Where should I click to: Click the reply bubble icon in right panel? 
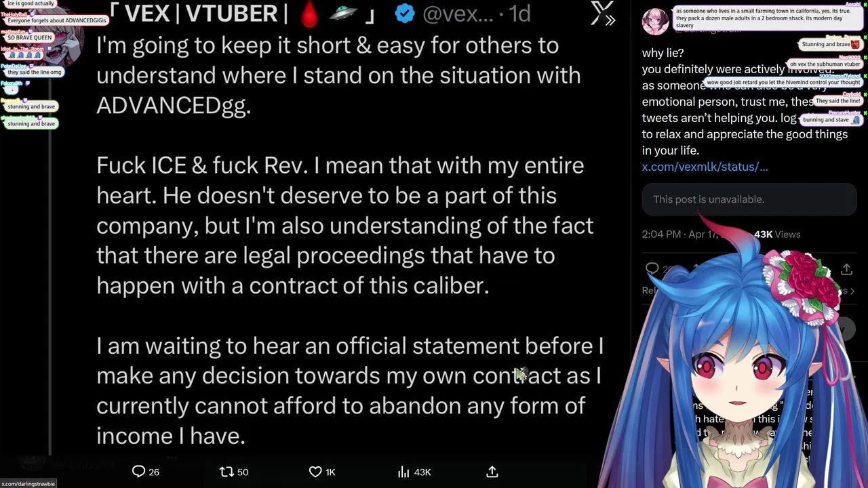[x=652, y=269]
